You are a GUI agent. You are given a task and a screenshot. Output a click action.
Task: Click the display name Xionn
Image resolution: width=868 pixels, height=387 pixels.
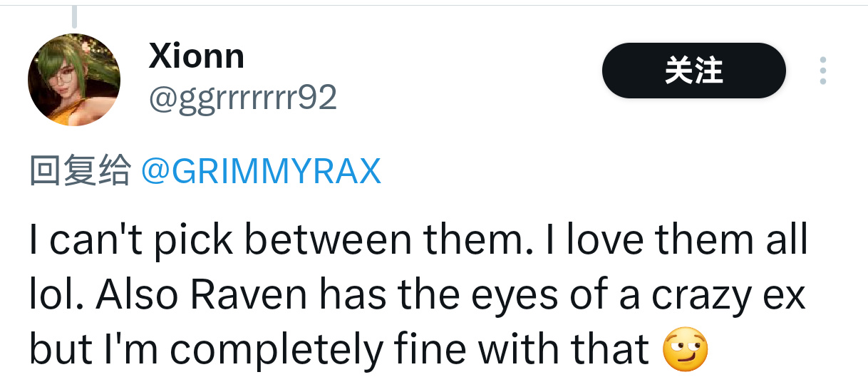tap(196, 56)
